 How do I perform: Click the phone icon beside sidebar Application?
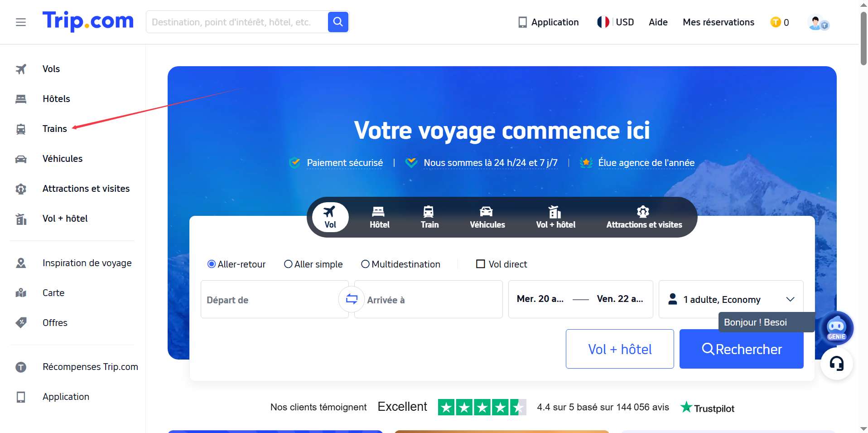(x=21, y=397)
